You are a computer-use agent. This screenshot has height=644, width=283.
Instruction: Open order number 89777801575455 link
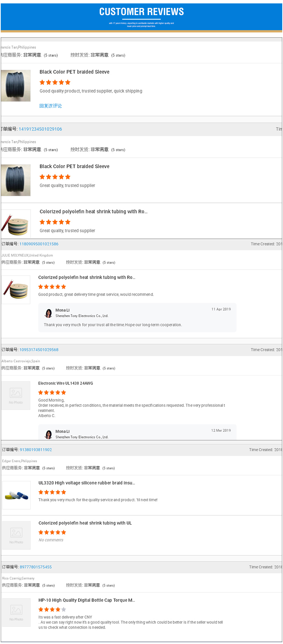[x=36, y=567]
